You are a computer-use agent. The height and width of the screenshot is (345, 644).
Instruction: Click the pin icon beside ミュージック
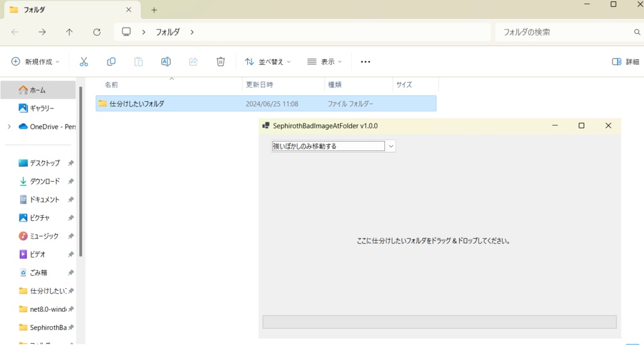[70, 236]
